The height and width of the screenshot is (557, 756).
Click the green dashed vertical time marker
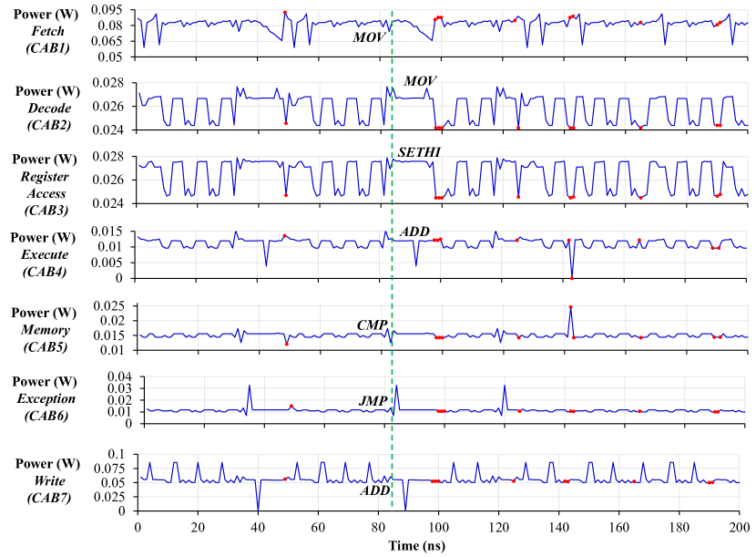click(x=392, y=261)
